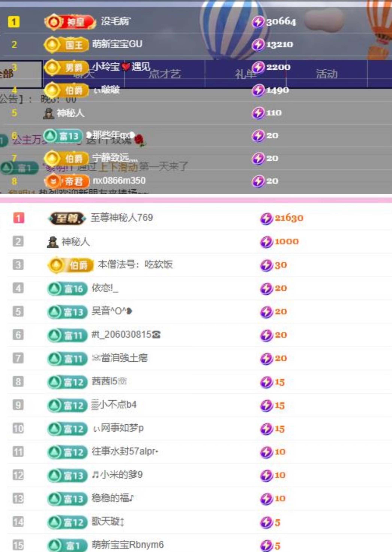The width and height of the screenshot is (392, 552).
Task: Click the pink rank 1 badge
Action: point(19,218)
